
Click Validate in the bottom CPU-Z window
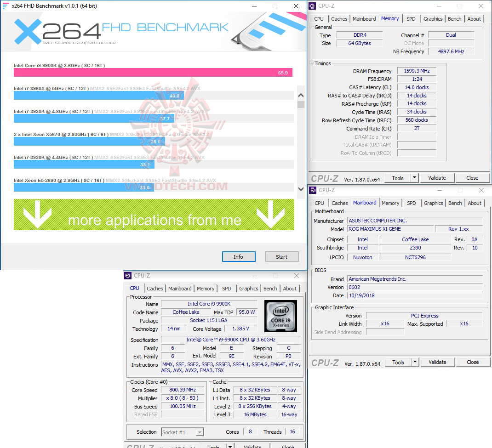pos(252,446)
